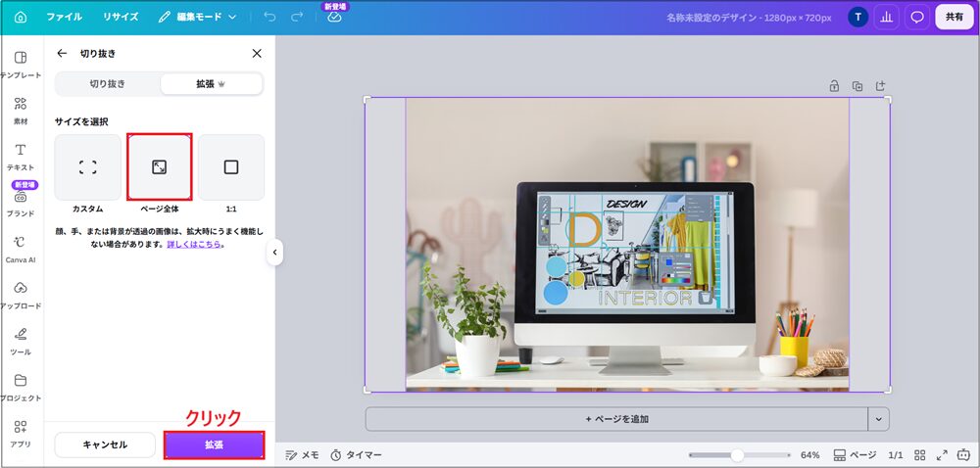The height and width of the screenshot is (468, 980).
Task: Open テンプレート in the sidebar
Action: click(x=21, y=65)
